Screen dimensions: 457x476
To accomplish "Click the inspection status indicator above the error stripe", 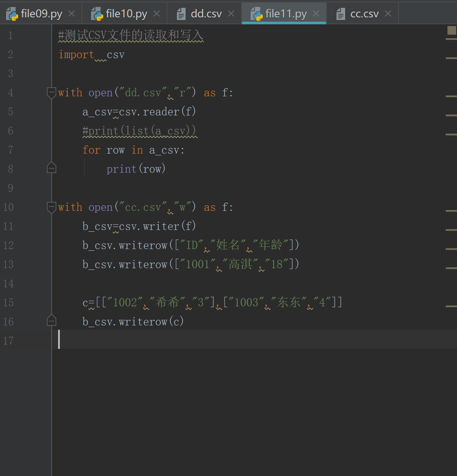I will click(451, 30).
